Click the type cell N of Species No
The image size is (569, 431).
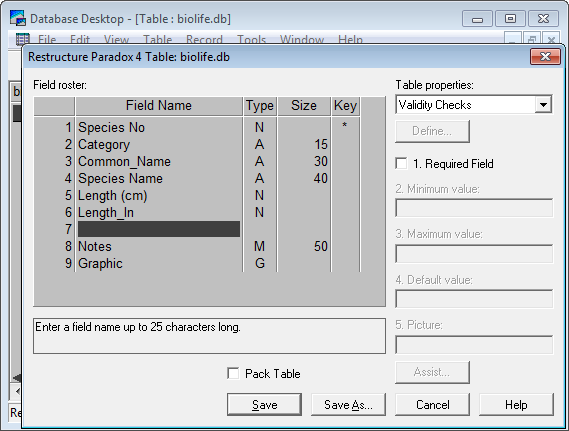[259, 127]
